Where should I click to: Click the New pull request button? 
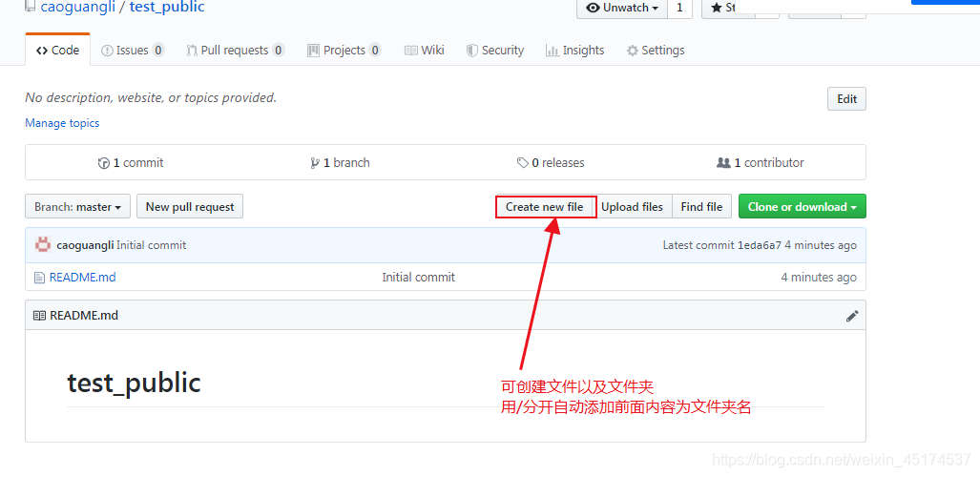(190, 206)
